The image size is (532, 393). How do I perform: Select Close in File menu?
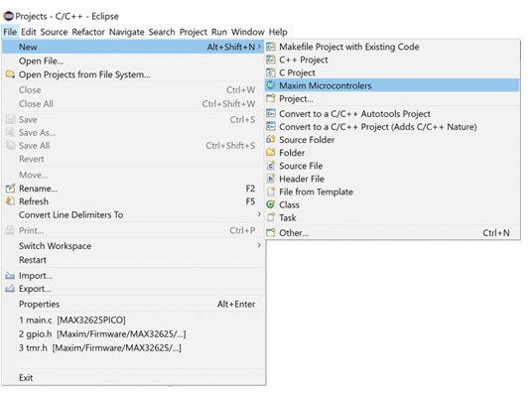133,90
